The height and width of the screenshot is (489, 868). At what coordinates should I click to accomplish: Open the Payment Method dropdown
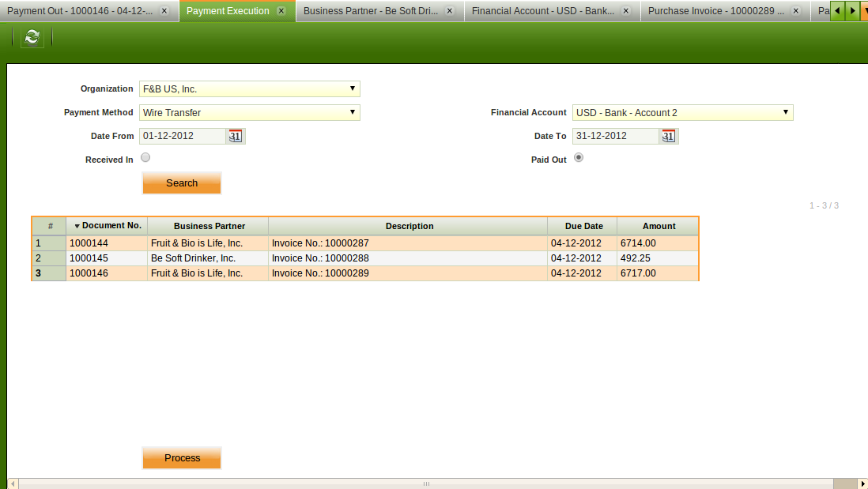point(353,112)
